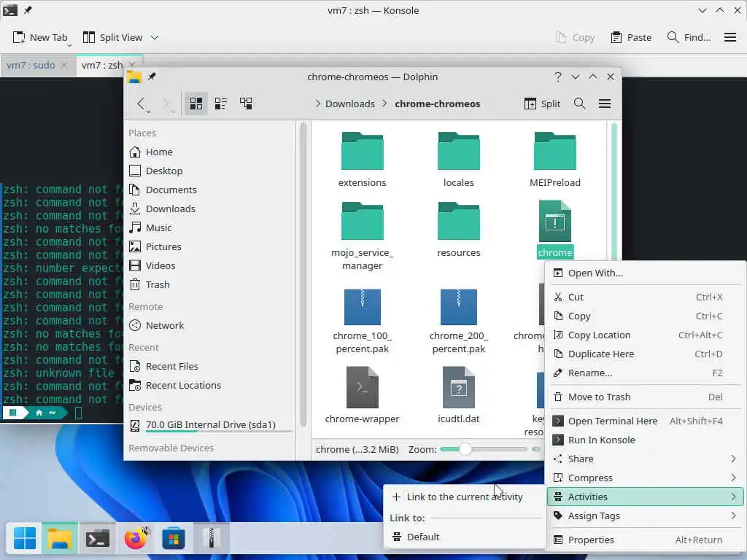The height and width of the screenshot is (560, 747).
Task: Go to Desktop in Places
Action: click(x=209, y=171)
